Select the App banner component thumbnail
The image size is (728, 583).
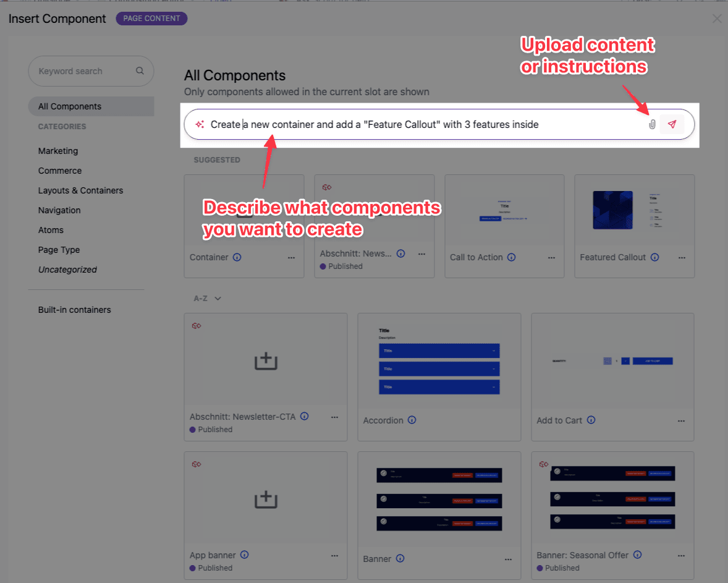point(265,498)
